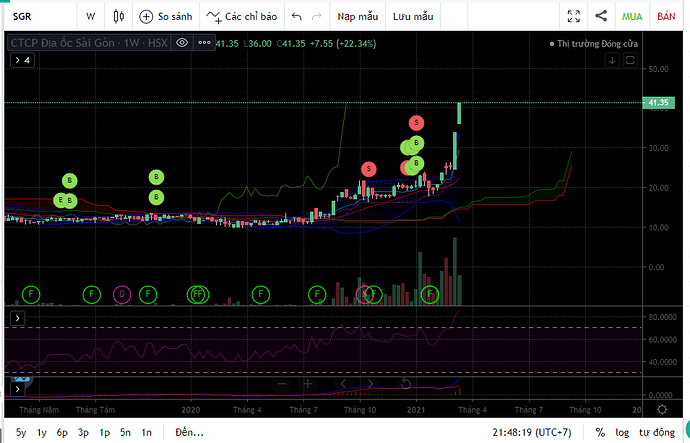Click Lưu mẫu to save template

point(413,17)
